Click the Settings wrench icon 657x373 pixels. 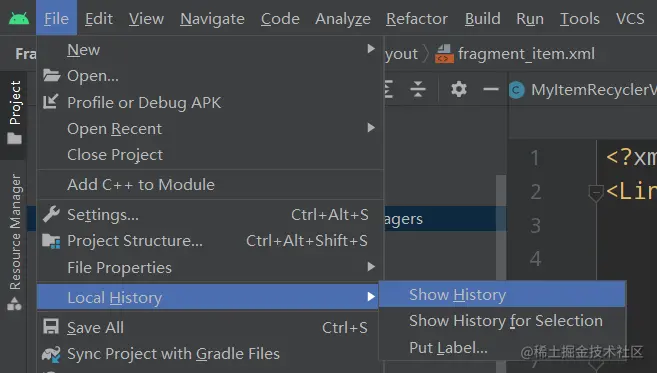pyautogui.click(x=51, y=214)
